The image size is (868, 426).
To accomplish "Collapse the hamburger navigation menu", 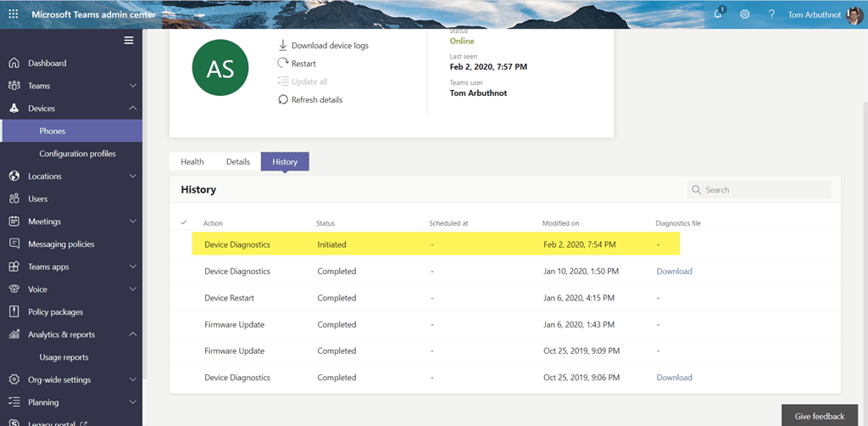I will pyautogui.click(x=129, y=40).
